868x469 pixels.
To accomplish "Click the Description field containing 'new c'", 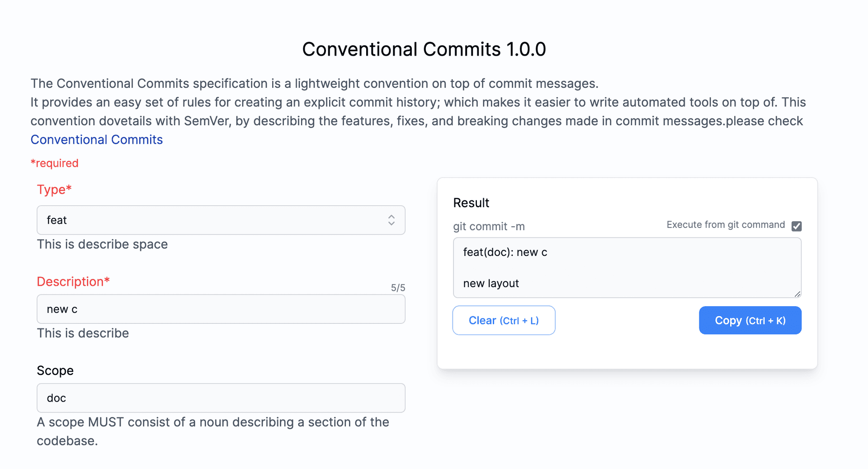I will 221,309.
